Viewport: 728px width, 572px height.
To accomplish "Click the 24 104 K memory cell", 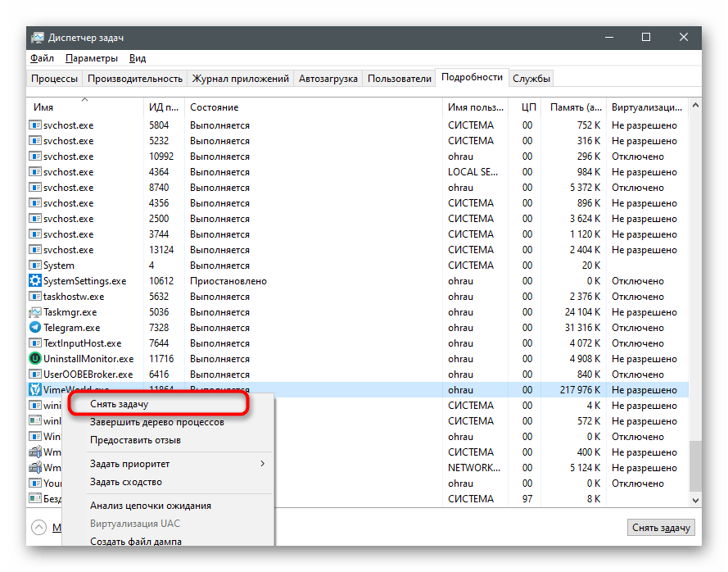I will 582,312.
